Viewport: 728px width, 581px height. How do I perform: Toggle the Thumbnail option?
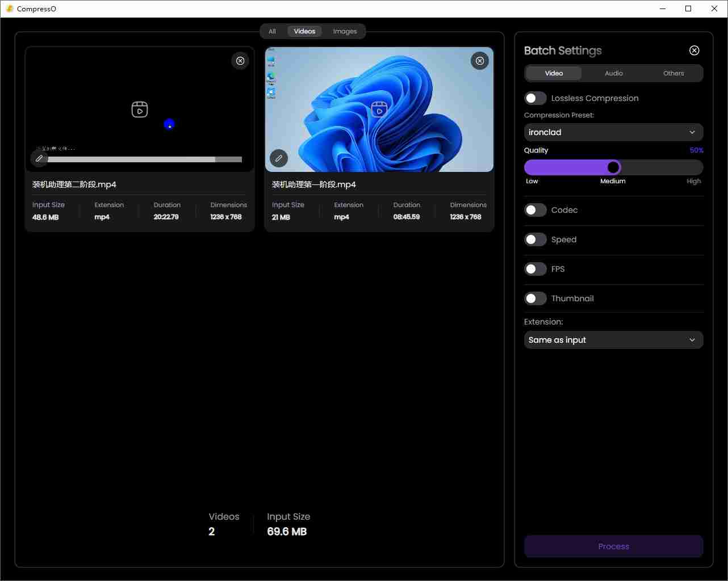(x=535, y=298)
